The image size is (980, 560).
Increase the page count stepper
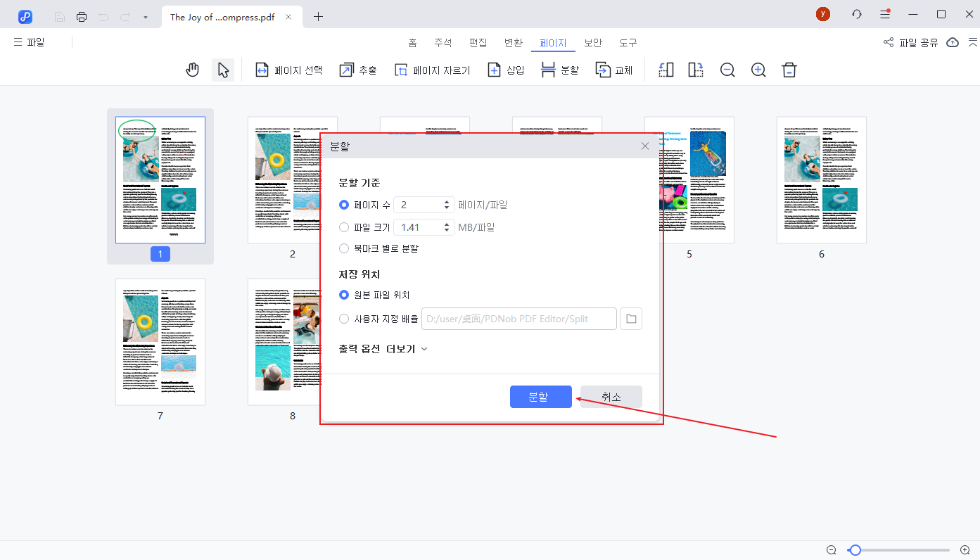pyautogui.click(x=448, y=201)
